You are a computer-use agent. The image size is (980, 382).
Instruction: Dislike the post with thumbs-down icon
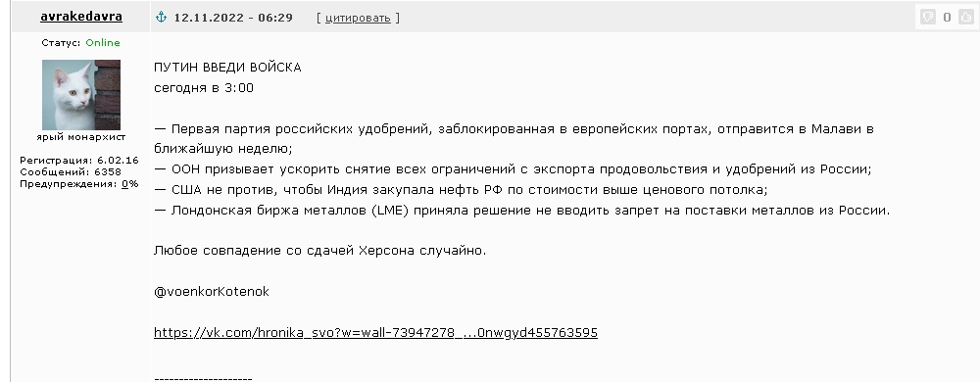click(x=928, y=17)
